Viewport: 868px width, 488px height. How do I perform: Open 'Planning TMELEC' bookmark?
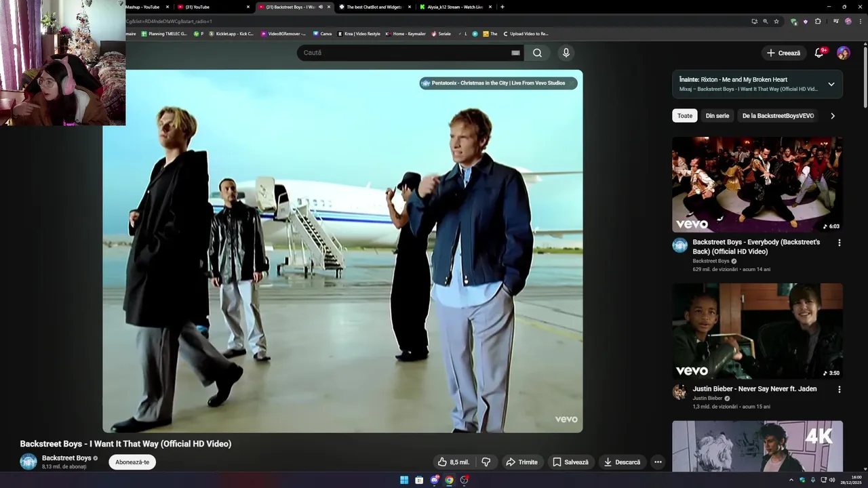point(163,33)
